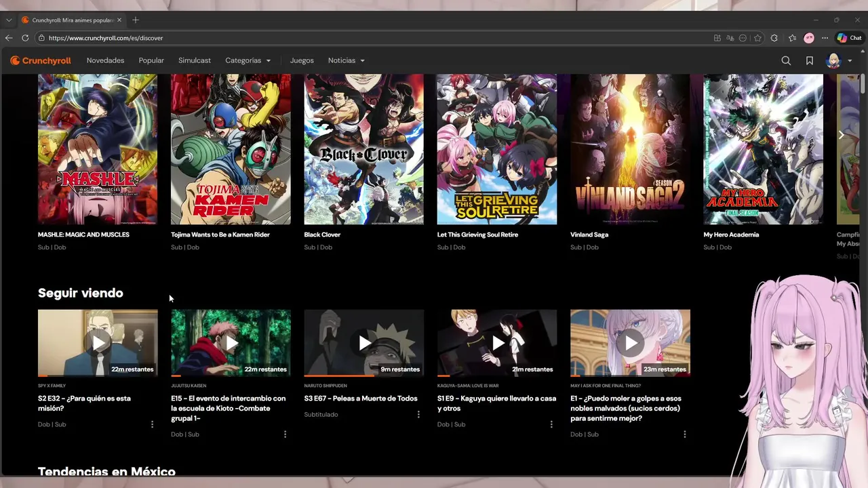Image resolution: width=868 pixels, height=488 pixels.
Task: Go to the Popular page
Action: (151, 60)
